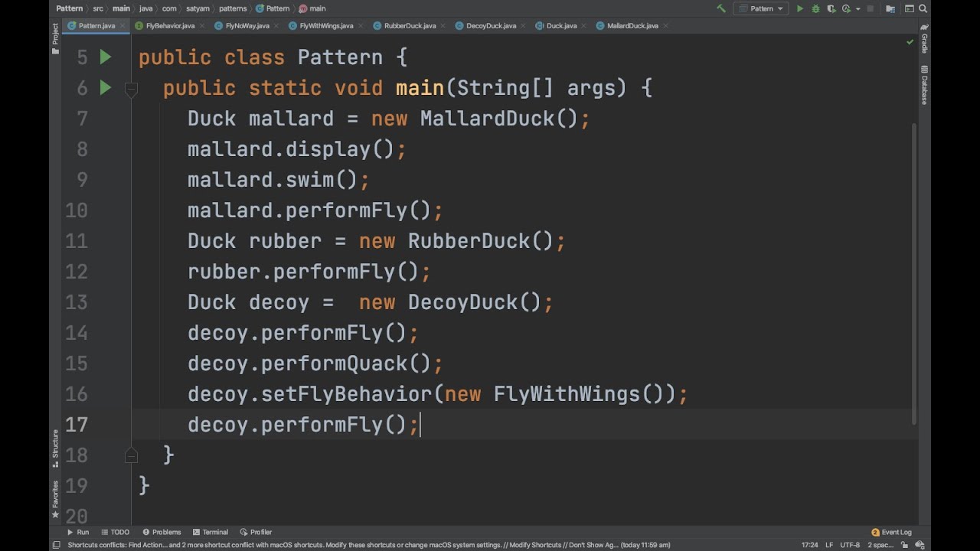
Task: Click the MallardDuck constructor call on line 7
Action: (498, 119)
